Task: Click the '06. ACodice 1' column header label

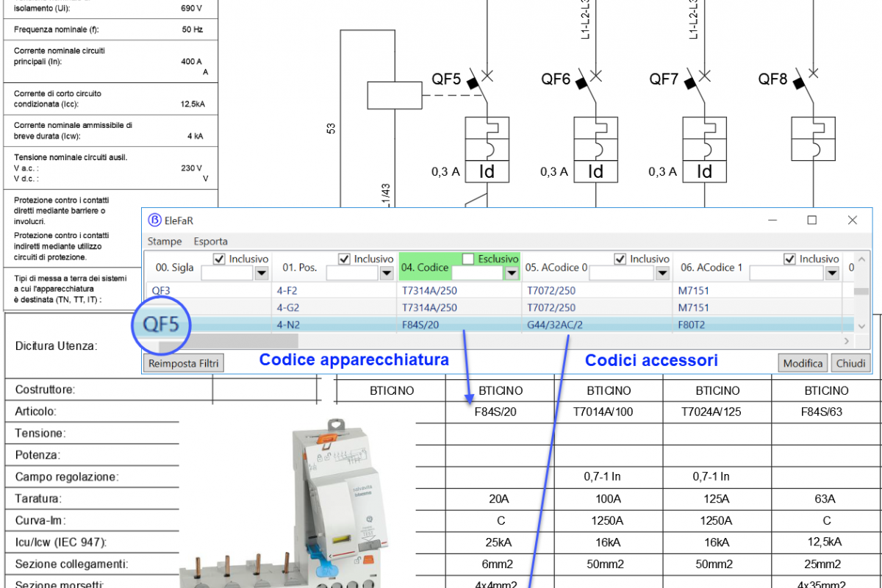Action: click(711, 268)
